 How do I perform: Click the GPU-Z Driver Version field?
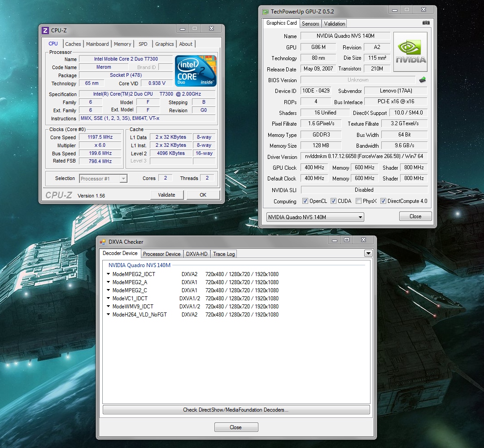point(364,156)
